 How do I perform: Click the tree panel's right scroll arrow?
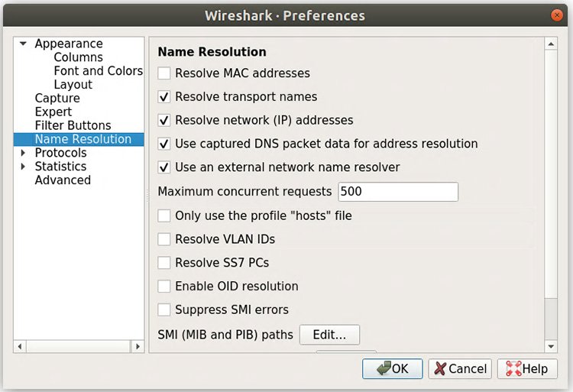tap(138, 346)
